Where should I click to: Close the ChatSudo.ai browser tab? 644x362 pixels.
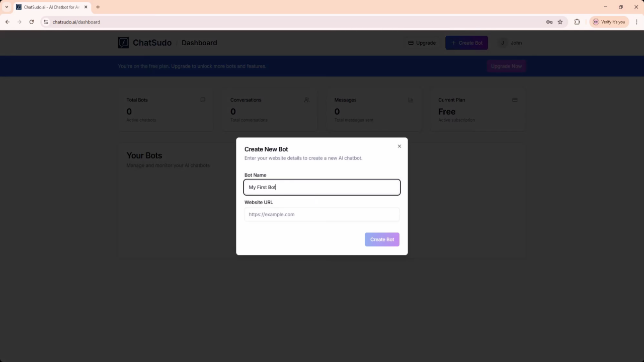[x=86, y=7]
